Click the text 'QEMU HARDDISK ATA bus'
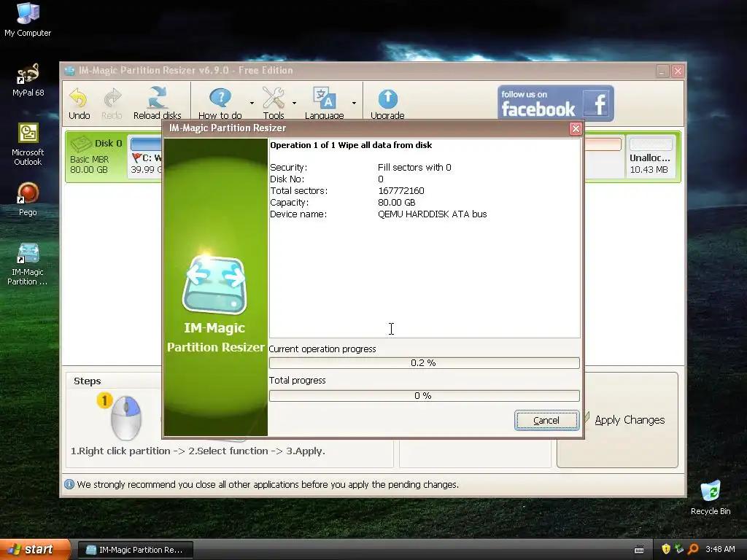The image size is (747, 560). (432, 214)
